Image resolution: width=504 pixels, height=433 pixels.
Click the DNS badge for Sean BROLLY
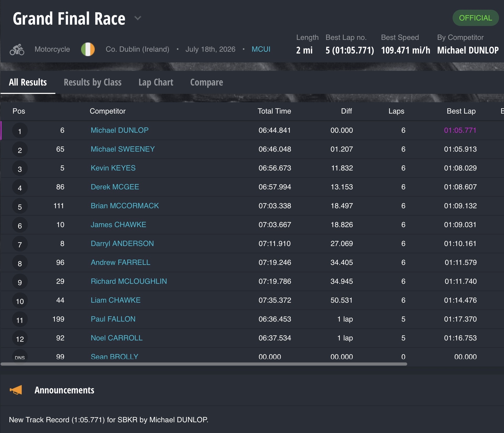[20, 357]
